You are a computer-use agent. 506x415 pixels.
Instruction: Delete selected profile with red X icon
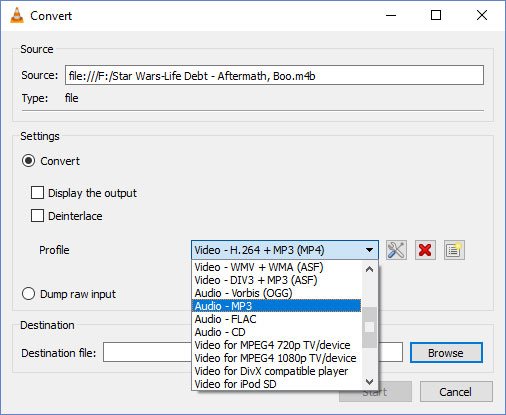click(x=425, y=250)
